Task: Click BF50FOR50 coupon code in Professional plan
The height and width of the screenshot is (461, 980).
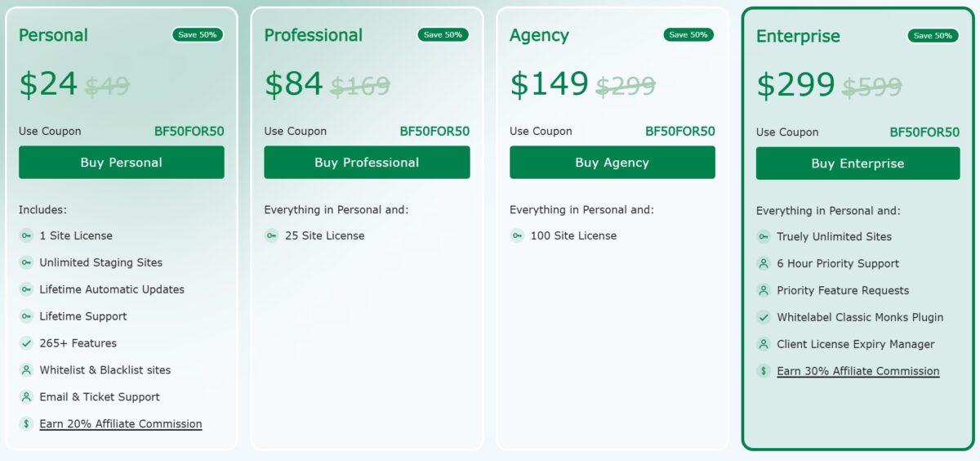Action: coord(434,131)
